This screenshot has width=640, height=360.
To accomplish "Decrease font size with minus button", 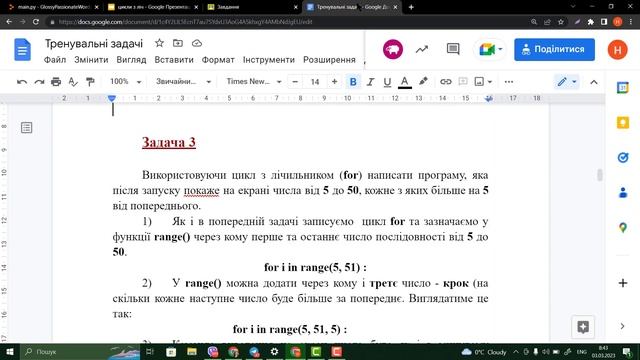I will pos(295,82).
